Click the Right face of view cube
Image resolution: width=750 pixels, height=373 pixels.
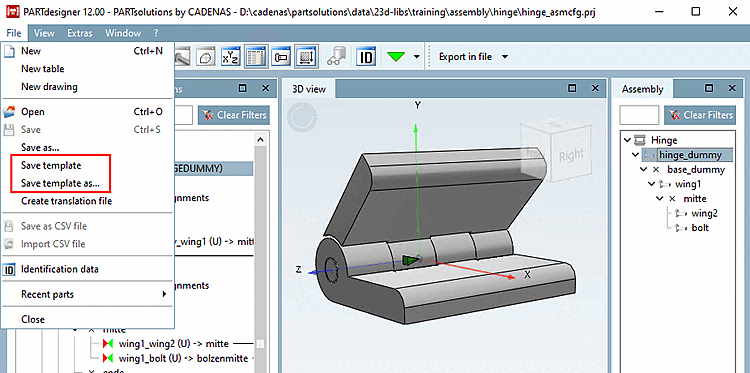point(571,154)
